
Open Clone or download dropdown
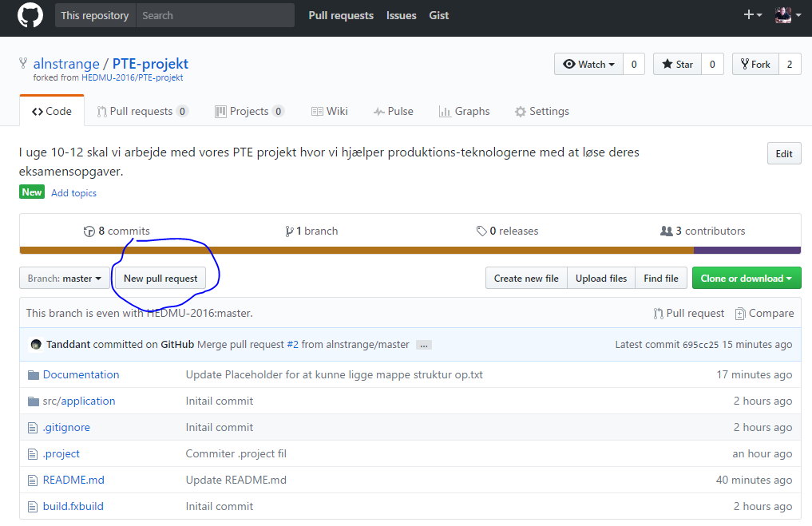[747, 279]
